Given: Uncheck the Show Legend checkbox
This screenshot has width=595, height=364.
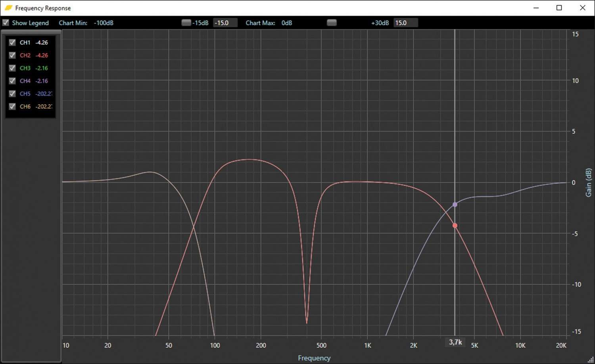Looking at the screenshot, I should point(6,23).
